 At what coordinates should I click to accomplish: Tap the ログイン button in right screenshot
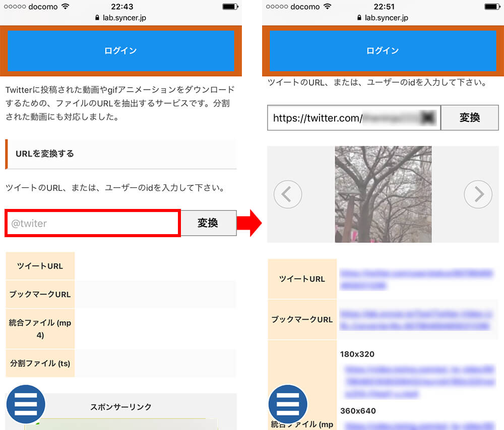pos(383,51)
